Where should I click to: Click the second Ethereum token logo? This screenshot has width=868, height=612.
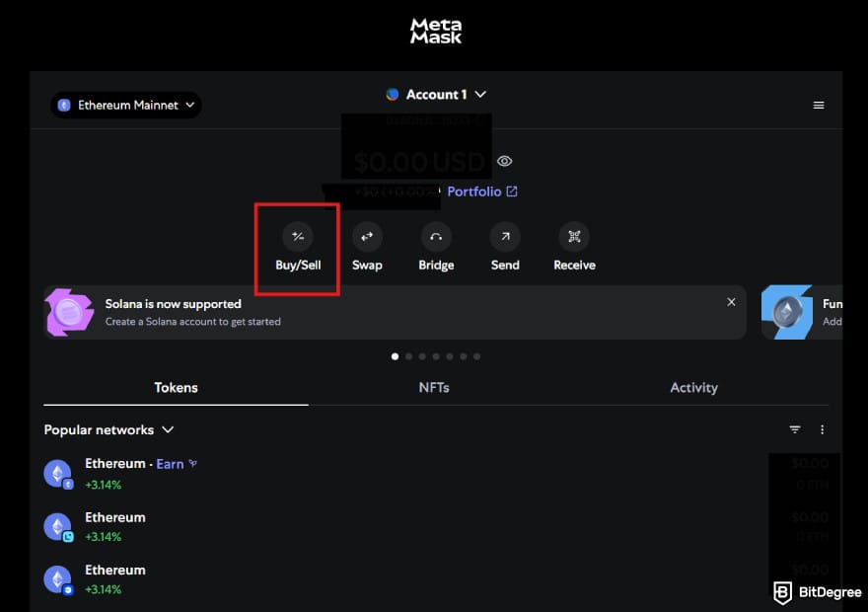click(x=57, y=526)
